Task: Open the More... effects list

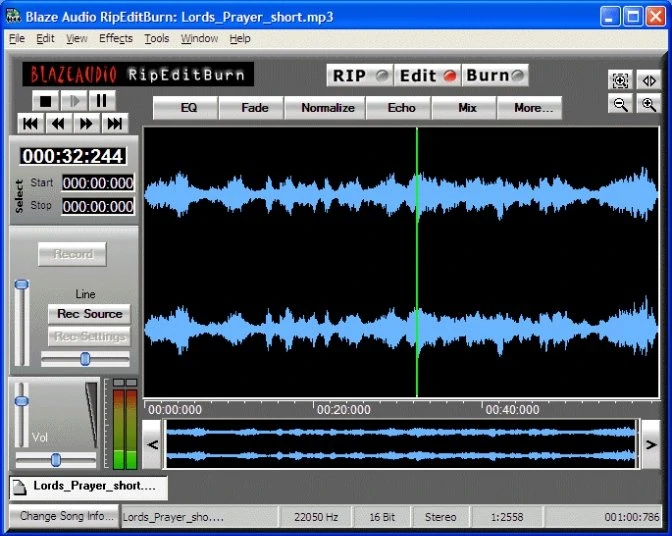Action: (530, 108)
